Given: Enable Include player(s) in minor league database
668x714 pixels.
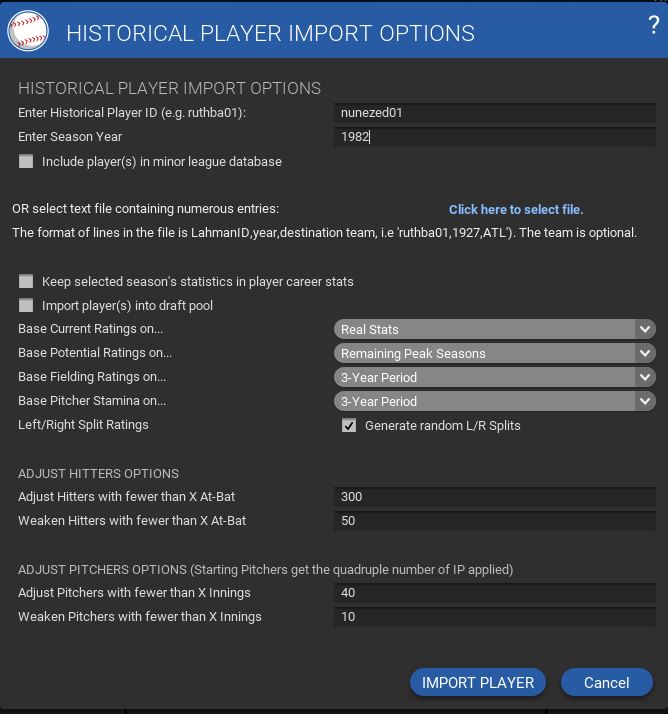Looking at the screenshot, I should point(26,161).
